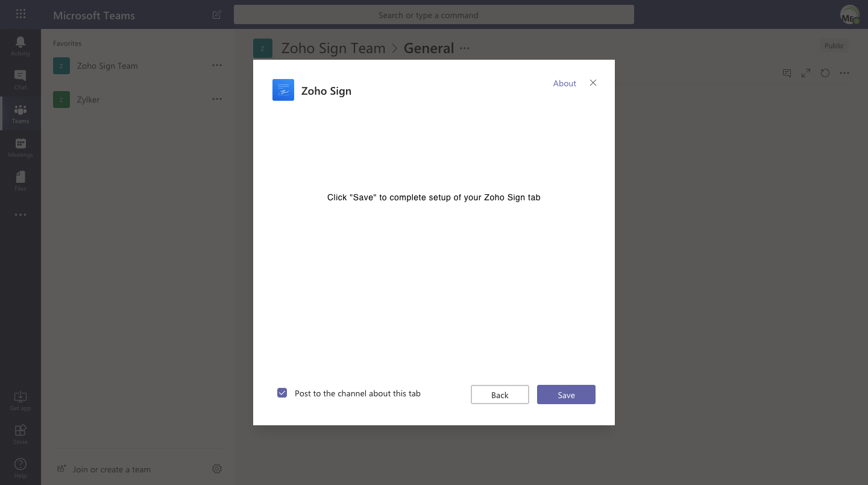The width and height of the screenshot is (868, 485).
Task: Open the app launcher waffle icon
Action: click(20, 14)
